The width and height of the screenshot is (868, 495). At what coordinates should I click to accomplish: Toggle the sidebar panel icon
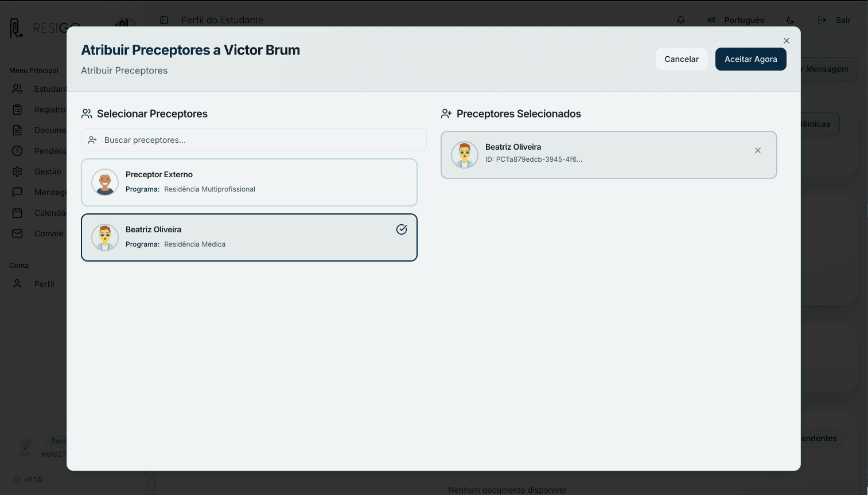tap(164, 20)
